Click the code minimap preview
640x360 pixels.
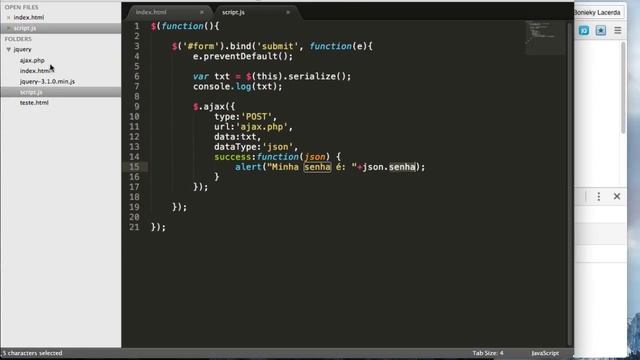tap(545, 38)
